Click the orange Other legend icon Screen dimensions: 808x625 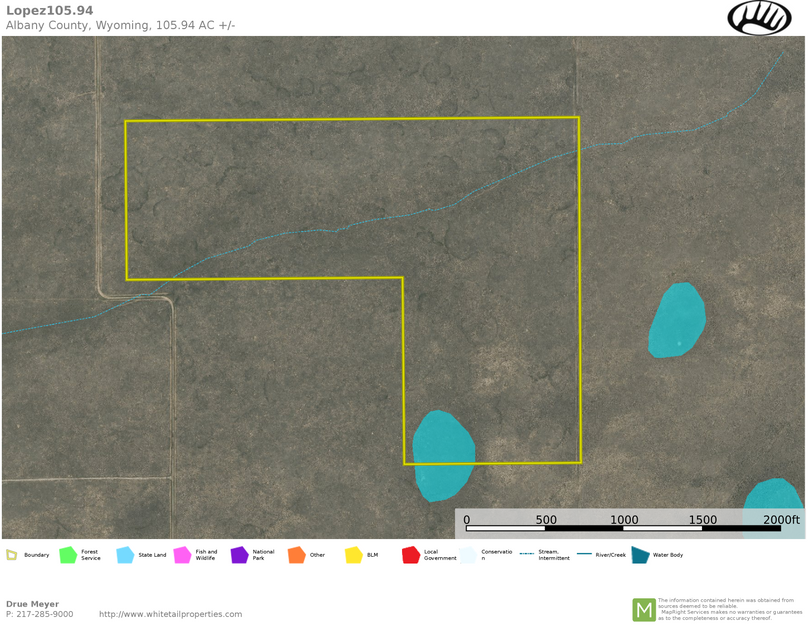(x=296, y=555)
